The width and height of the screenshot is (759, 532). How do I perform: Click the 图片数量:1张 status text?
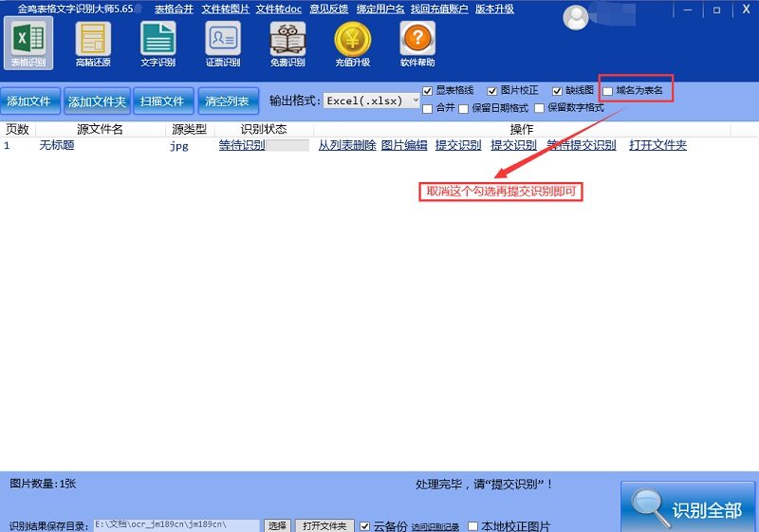43,484
